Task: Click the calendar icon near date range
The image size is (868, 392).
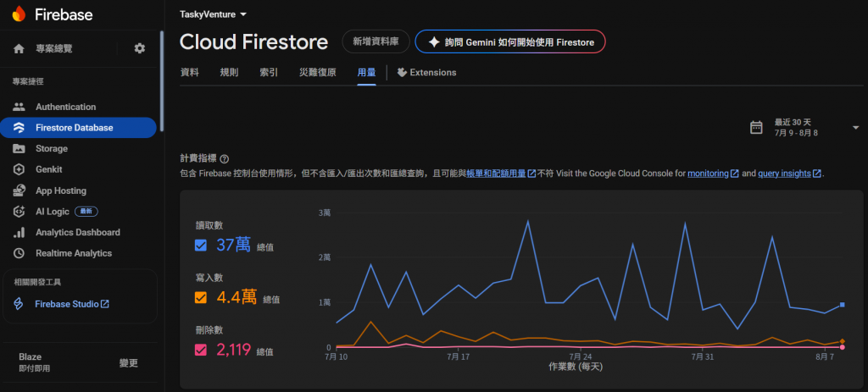Action: [755, 128]
